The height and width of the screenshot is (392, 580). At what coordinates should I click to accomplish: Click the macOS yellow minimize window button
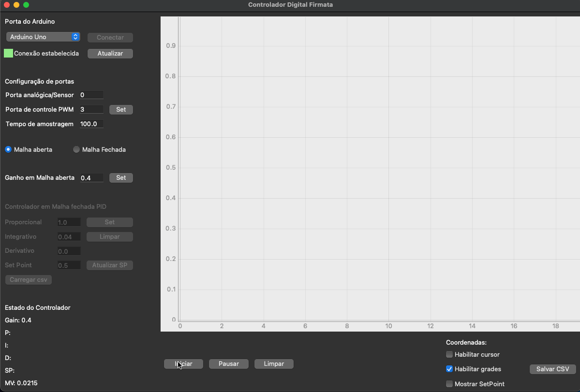[x=16, y=5]
